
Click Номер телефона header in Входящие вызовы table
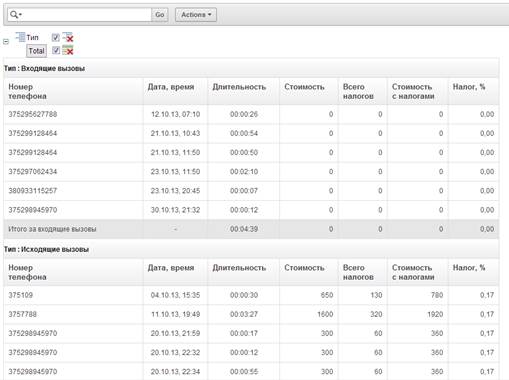27,91
